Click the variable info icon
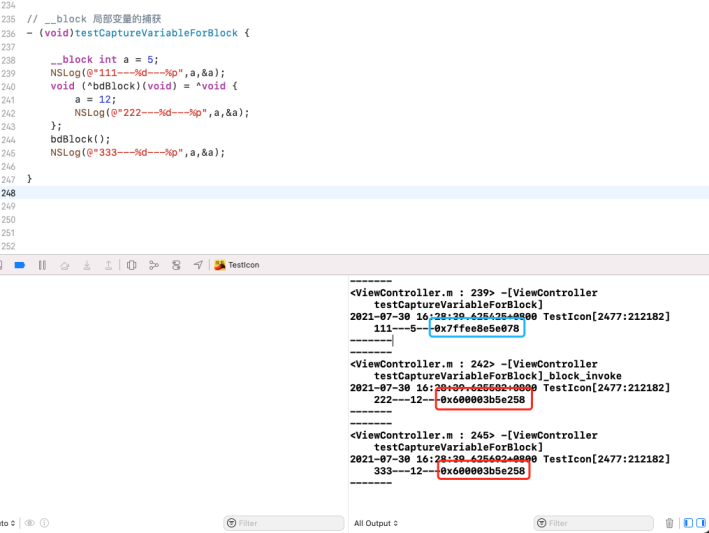Screen dimensions: 709x533 point(44,523)
